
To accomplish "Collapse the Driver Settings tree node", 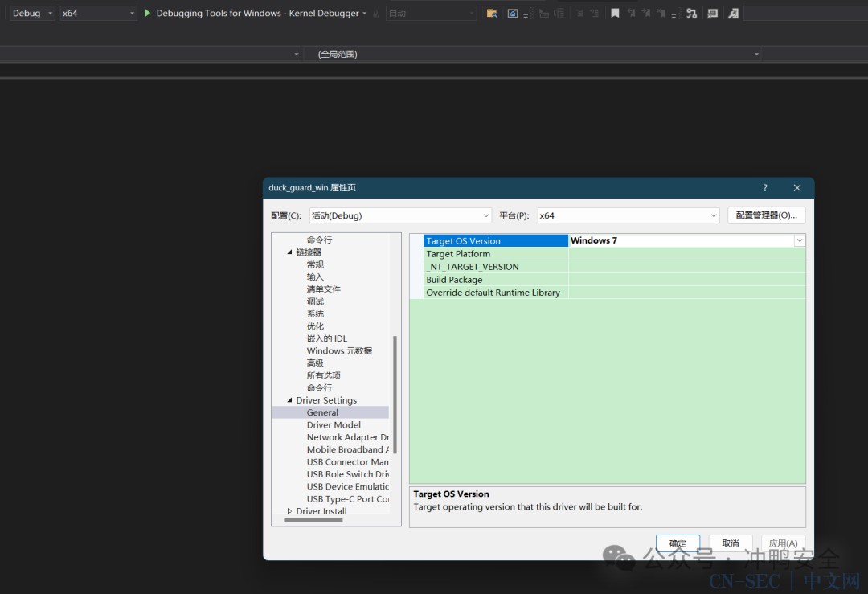I will 289,399.
